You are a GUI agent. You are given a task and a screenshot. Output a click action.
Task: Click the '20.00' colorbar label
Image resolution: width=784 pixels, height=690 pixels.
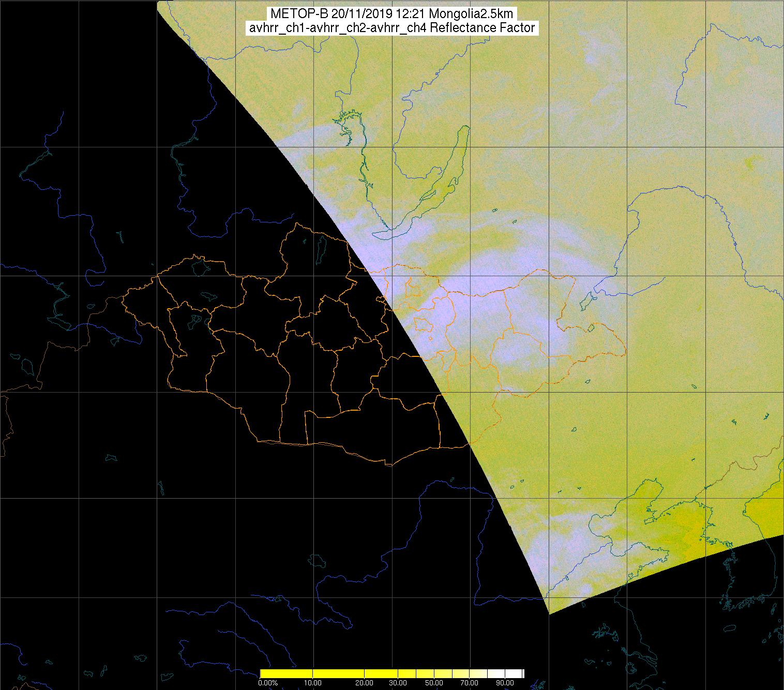point(364,683)
